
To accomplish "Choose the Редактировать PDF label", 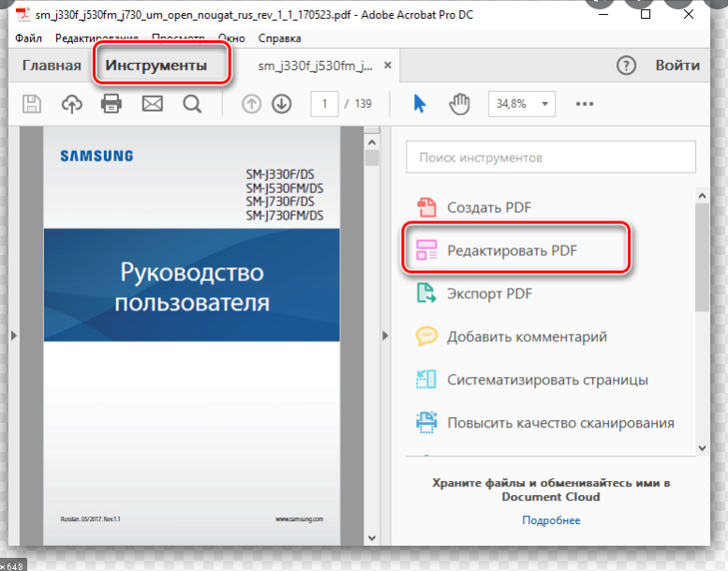I will (512, 250).
